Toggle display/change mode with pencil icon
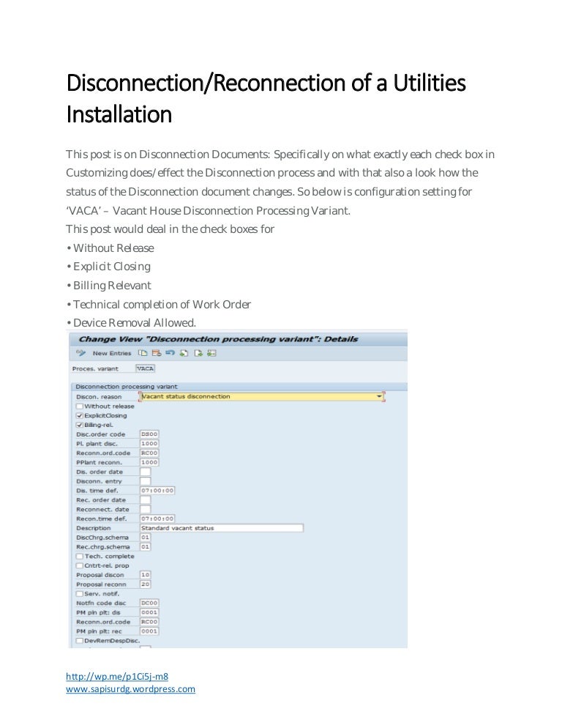The image size is (562, 728). pyautogui.click(x=82, y=352)
